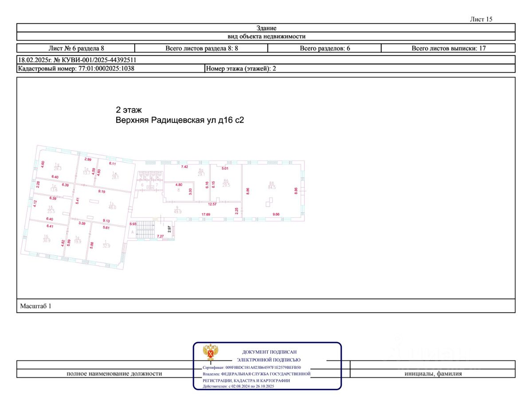Click room area 28.1 on the plan
Viewport: 532px width, 411px height.
pyautogui.click(x=115, y=177)
